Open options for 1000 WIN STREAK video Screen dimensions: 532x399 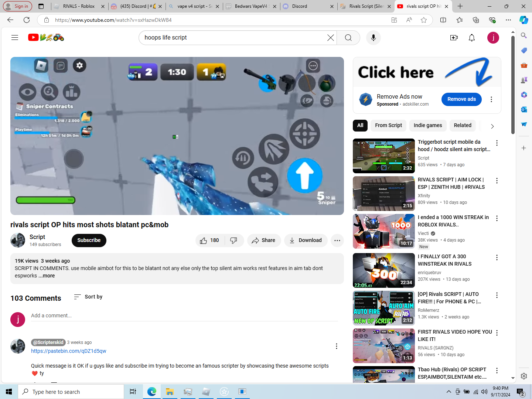[497, 218]
